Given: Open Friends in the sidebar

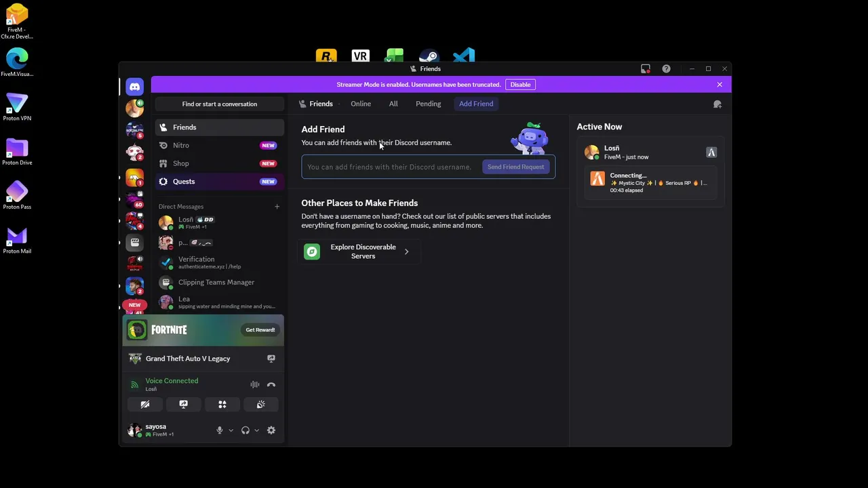Looking at the screenshot, I should point(220,127).
